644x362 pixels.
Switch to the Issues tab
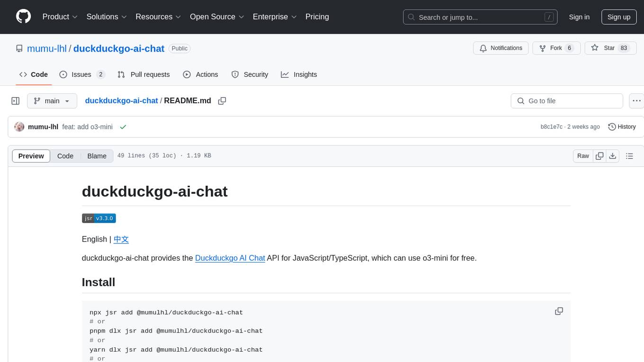82,74
